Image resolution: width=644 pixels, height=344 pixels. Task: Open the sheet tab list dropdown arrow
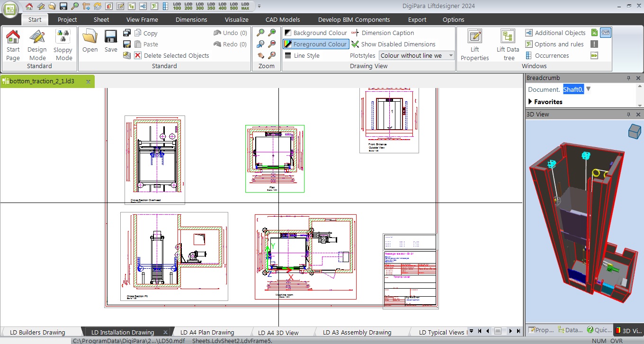(471, 331)
